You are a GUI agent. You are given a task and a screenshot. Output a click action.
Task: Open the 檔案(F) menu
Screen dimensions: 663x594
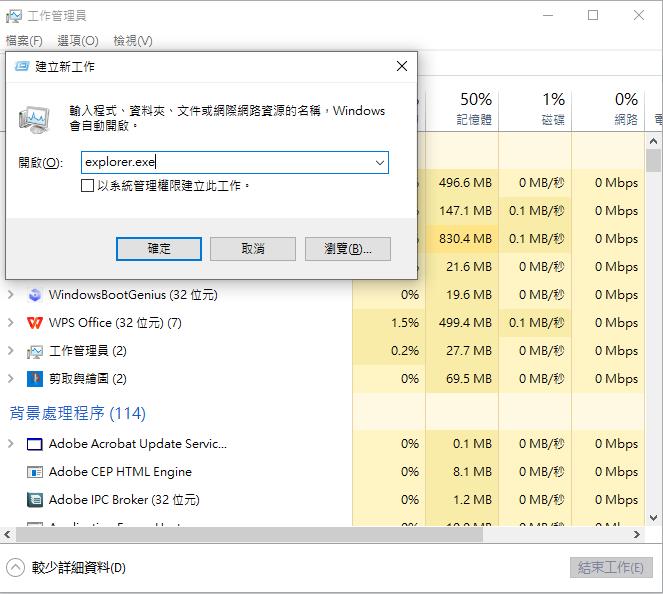point(24,41)
